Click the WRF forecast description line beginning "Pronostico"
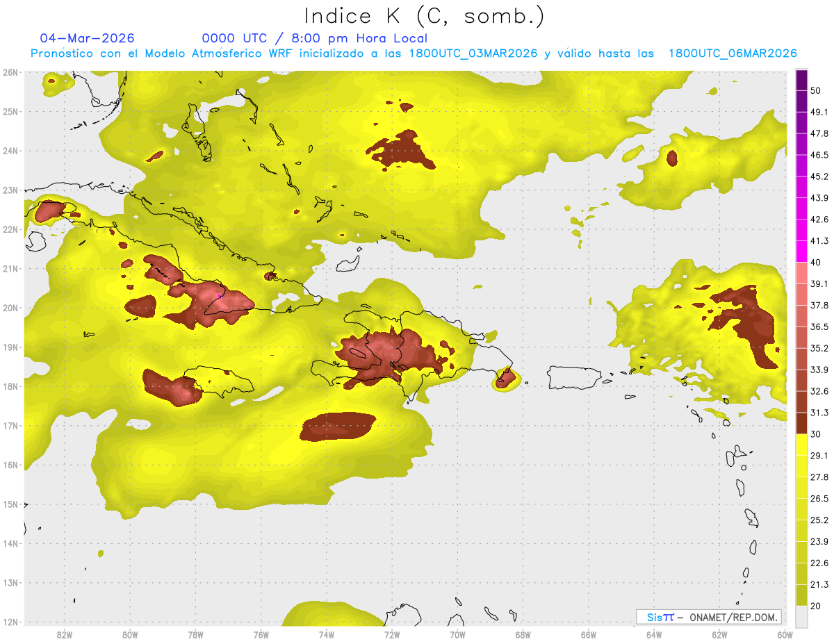The image size is (834, 644). coord(414,53)
